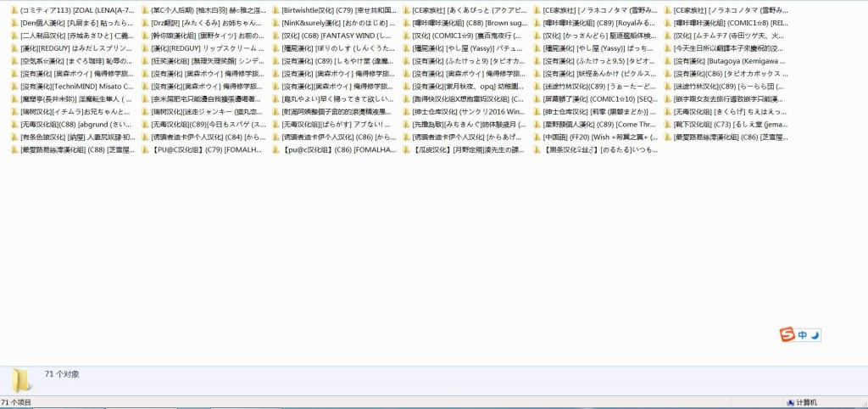Click folder icon of (C89) [Royalみる item
868x409 pixels.
[537, 23]
